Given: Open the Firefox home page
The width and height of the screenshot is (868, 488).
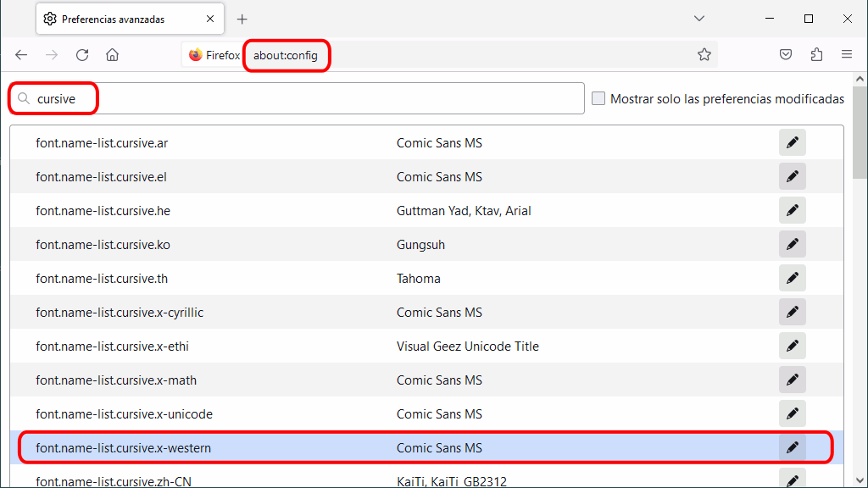Looking at the screenshot, I should (113, 55).
